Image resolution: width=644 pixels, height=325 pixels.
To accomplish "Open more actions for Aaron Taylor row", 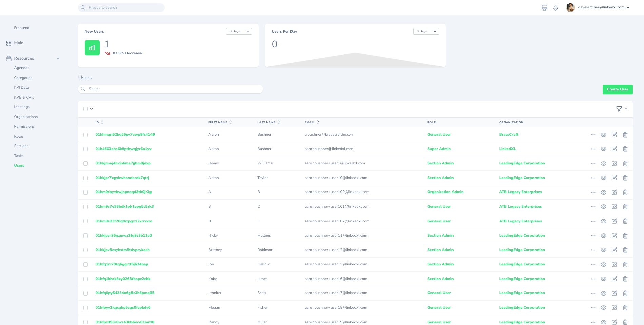I will click(593, 178).
